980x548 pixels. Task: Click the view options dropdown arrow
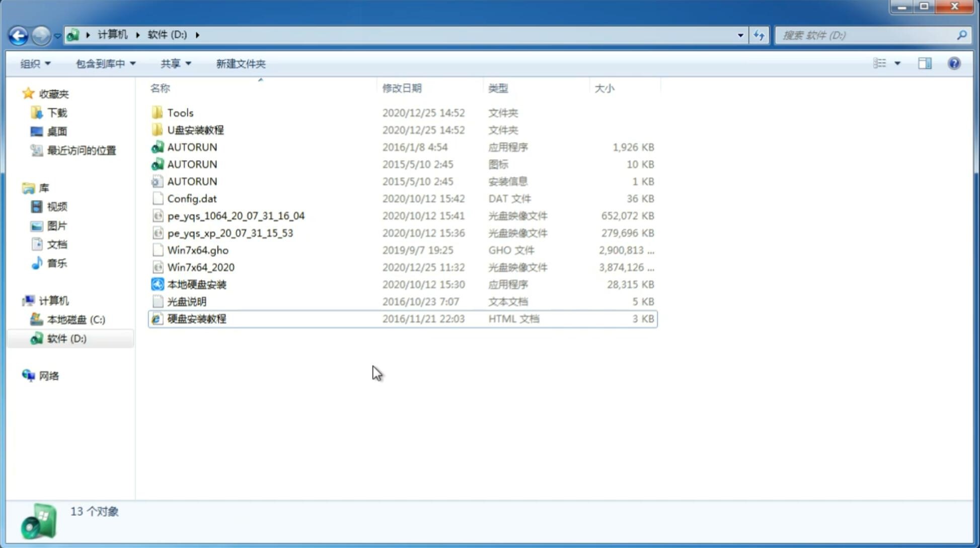(897, 63)
